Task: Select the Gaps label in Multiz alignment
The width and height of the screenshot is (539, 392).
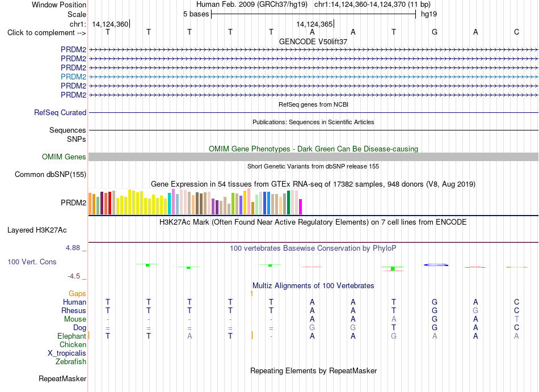Action: pyautogui.click(x=77, y=293)
